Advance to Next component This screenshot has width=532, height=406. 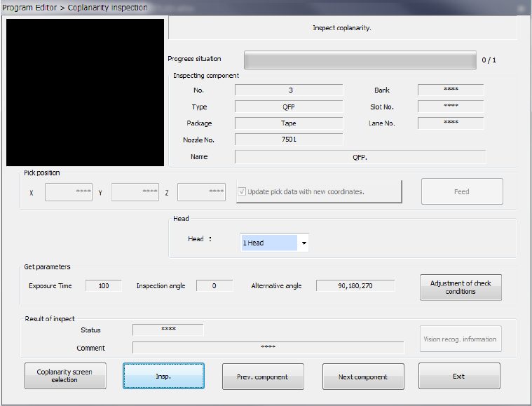(362, 376)
